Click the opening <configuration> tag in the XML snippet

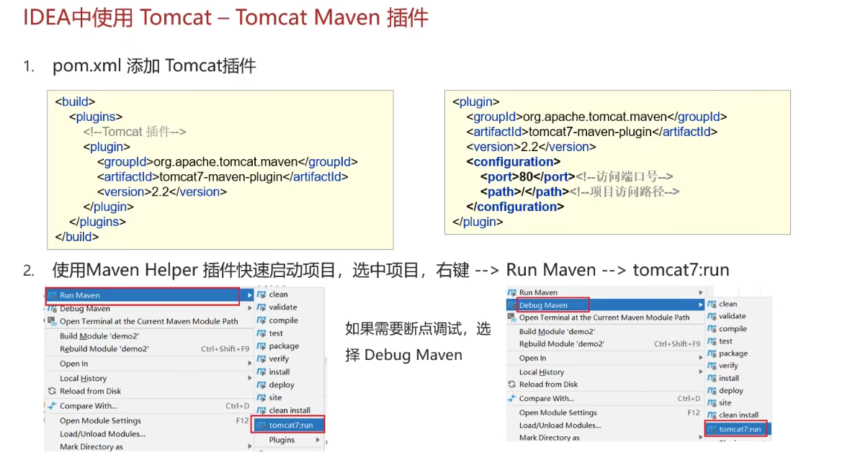513,162
